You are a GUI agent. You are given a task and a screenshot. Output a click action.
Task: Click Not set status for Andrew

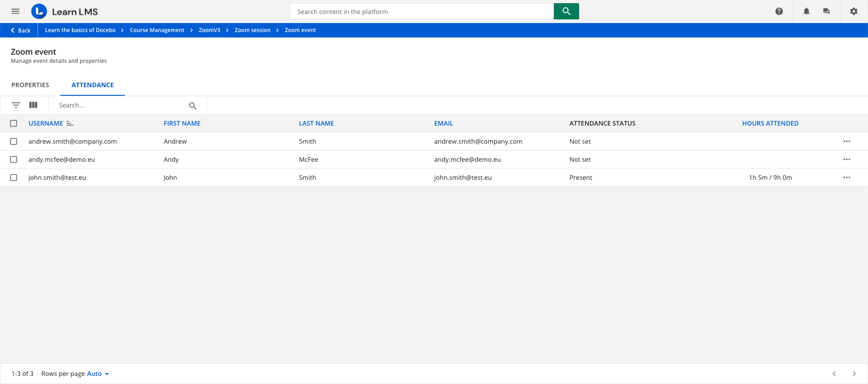[580, 141]
